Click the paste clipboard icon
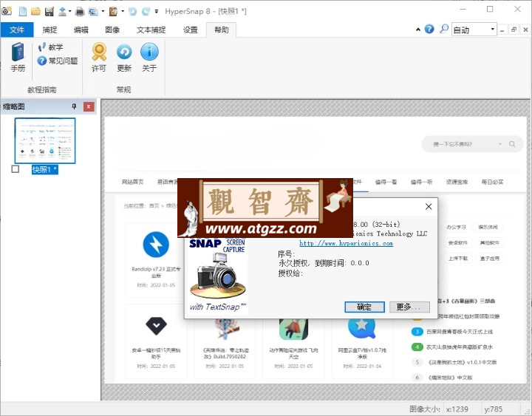Viewport: 532px width, 416px height. tap(113, 11)
